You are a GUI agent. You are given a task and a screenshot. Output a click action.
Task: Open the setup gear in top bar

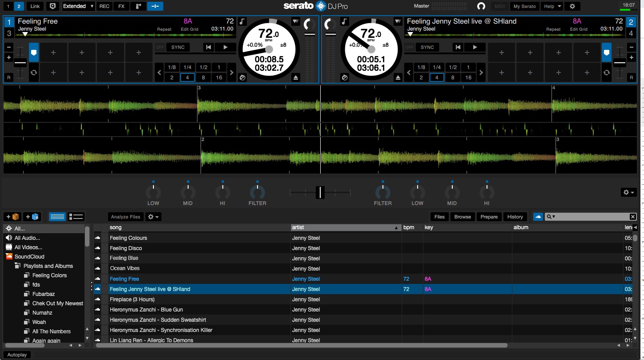(x=572, y=6)
